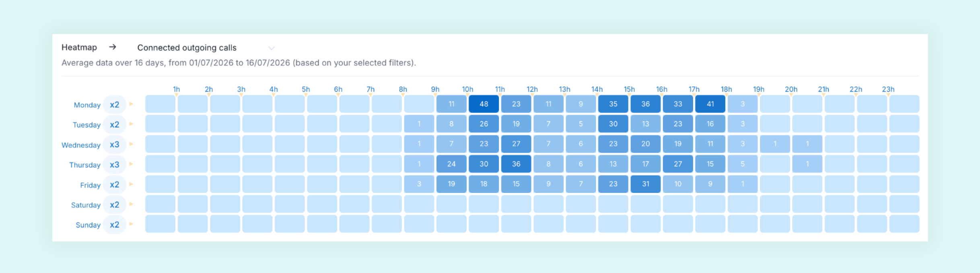Click the Tuesday row triangle marker
This screenshot has height=273, width=980.
point(131,124)
